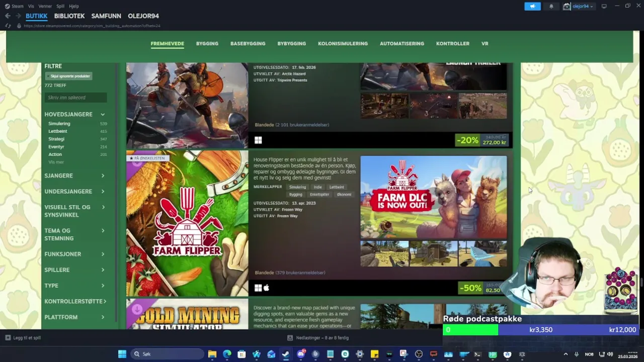The width and height of the screenshot is (644, 362).
Task: Filter by Eventyr genre
Action: click(56, 147)
